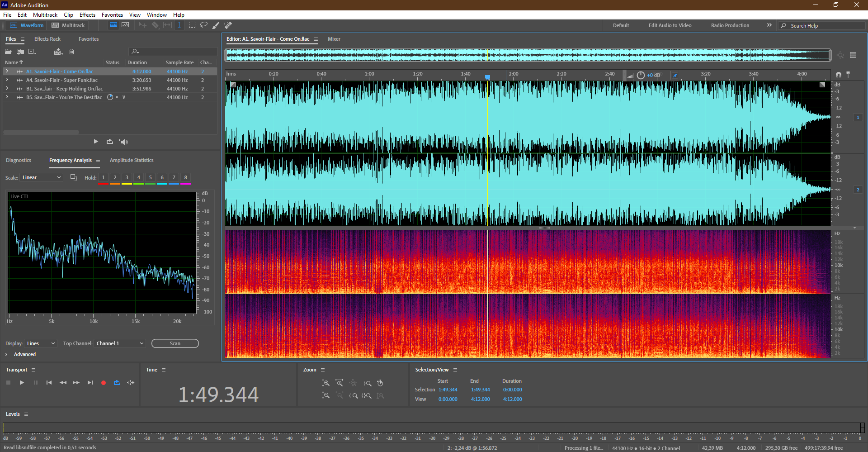Click the Import File icon in Files panel
Image resolution: width=868 pixels, height=452 pixels.
point(20,52)
